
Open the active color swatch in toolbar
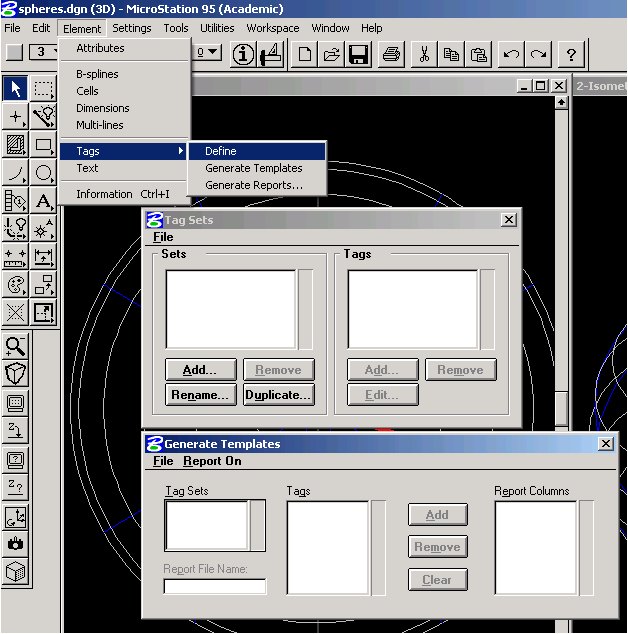[14, 52]
